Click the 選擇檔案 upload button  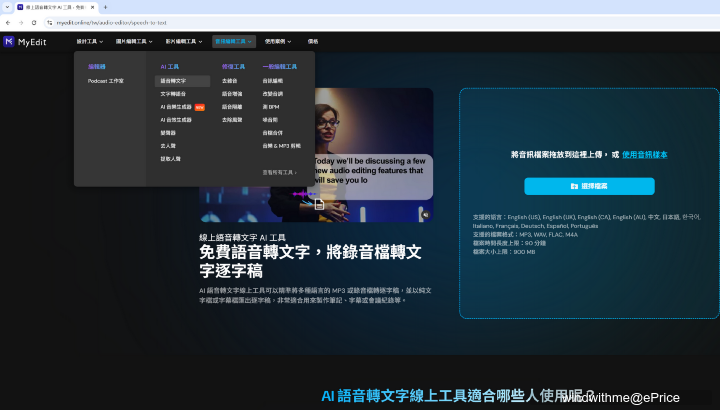coord(589,186)
